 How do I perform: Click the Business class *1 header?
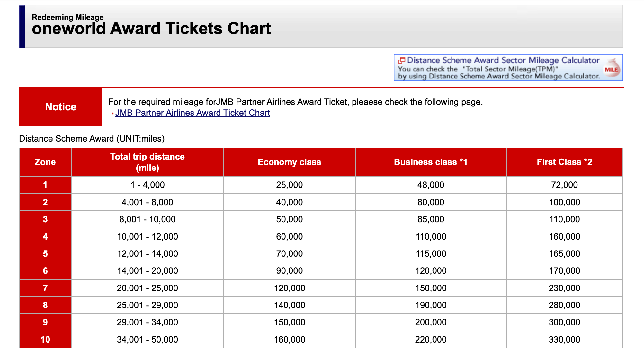(x=431, y=162)
